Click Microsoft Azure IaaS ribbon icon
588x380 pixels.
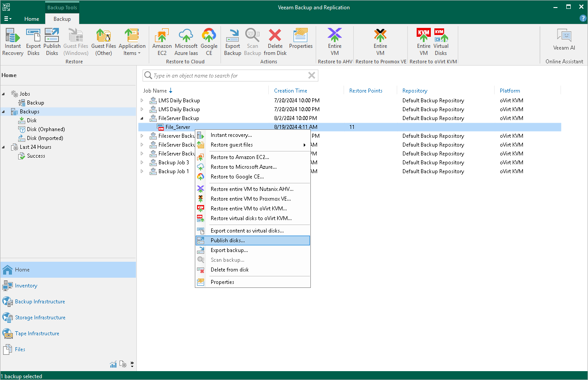186,42
